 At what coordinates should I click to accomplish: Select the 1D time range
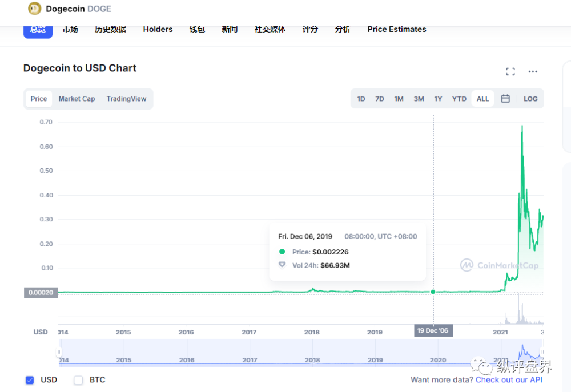pos(361,99)
